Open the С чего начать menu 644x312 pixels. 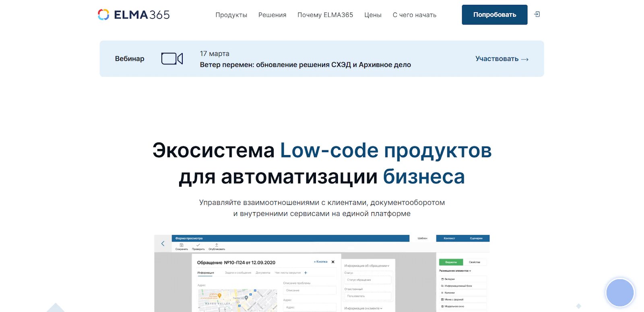[415, 15]
